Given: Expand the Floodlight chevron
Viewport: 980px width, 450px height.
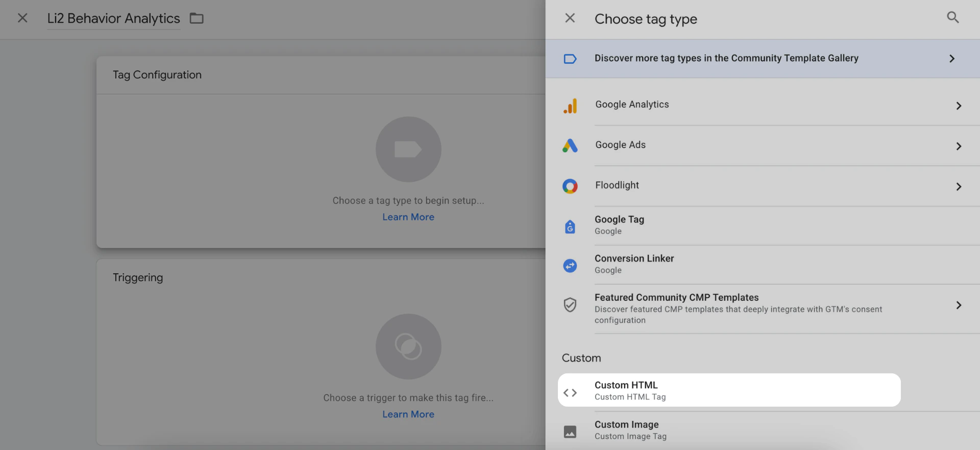Looking at the screenshot, I should coord(959,186).
